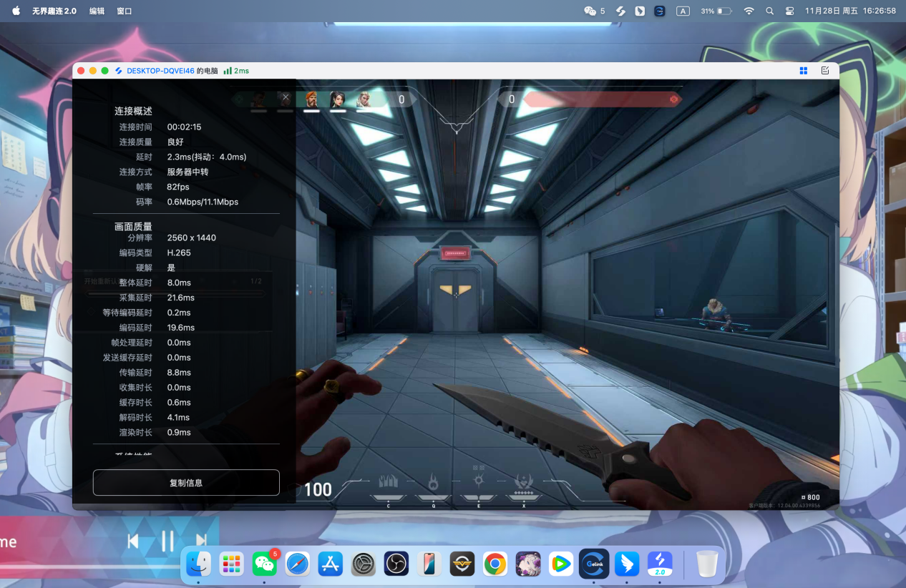Open WeChat from the dock
The width and height of the screenshot is (906, 588).
(265, 564)
